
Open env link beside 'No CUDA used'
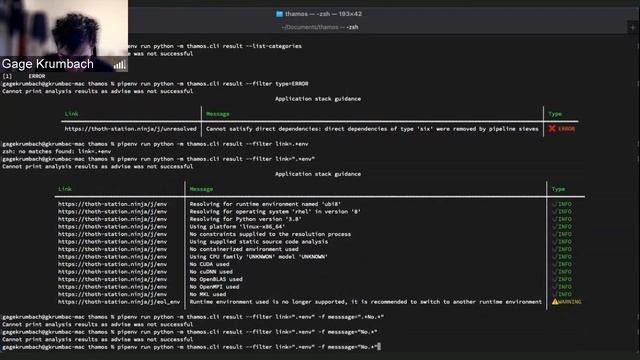pyautogui.click(x=112, y=264)
